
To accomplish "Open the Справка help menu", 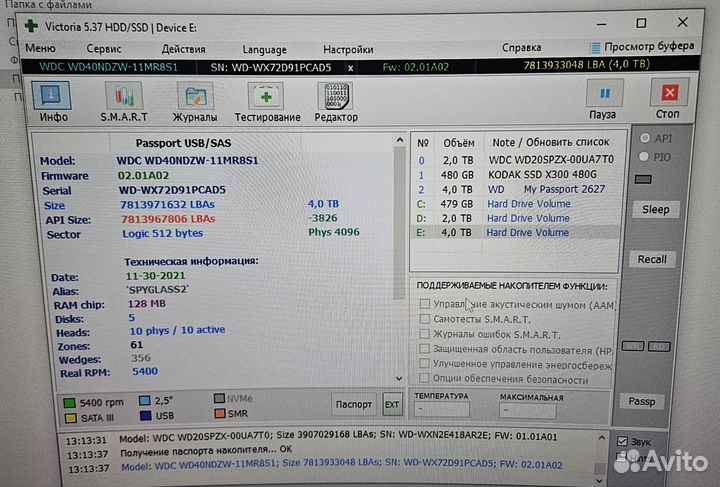I will tap(521, 47).
